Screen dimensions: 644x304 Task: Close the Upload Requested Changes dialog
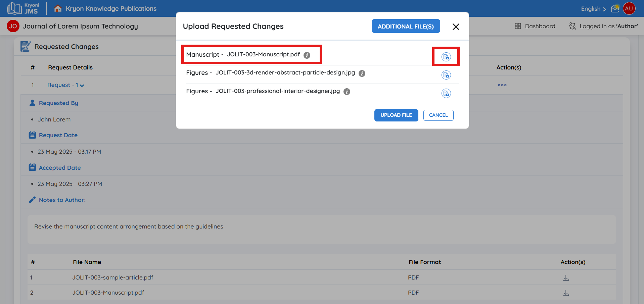tap(456, 27)
